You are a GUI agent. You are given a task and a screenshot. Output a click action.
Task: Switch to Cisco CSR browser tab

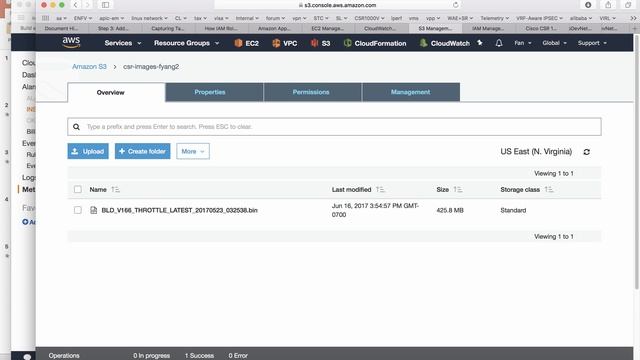pyautogui.click(x=541, y=29)
